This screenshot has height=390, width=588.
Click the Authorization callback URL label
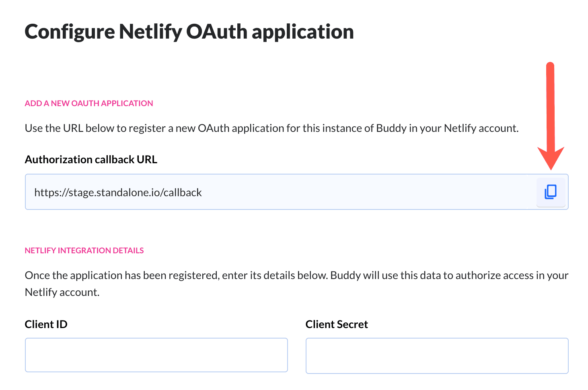[91, 160]
